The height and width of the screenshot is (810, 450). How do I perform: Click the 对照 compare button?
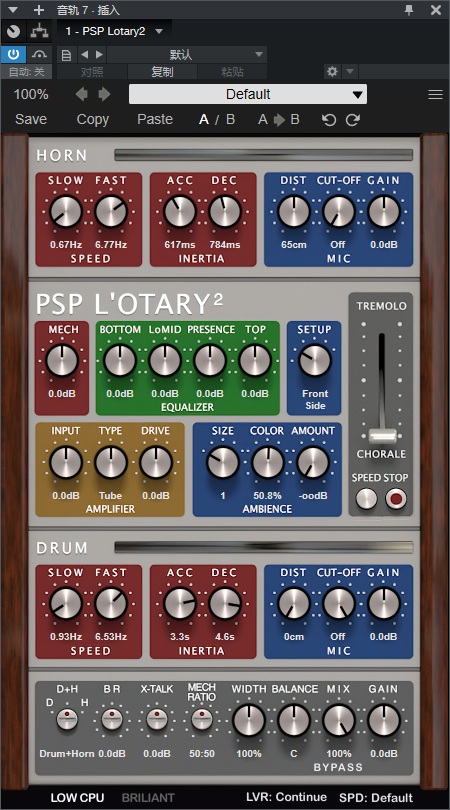[92, 72]
